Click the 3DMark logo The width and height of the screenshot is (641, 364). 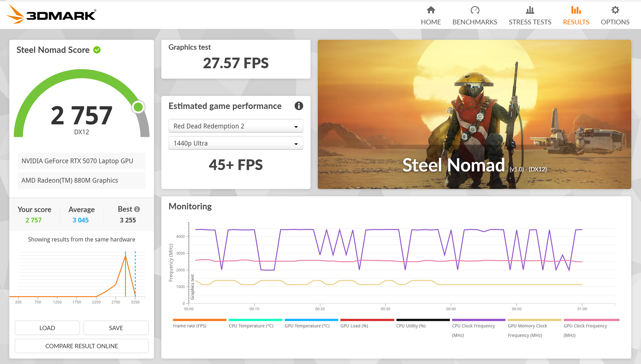[51, 14]
